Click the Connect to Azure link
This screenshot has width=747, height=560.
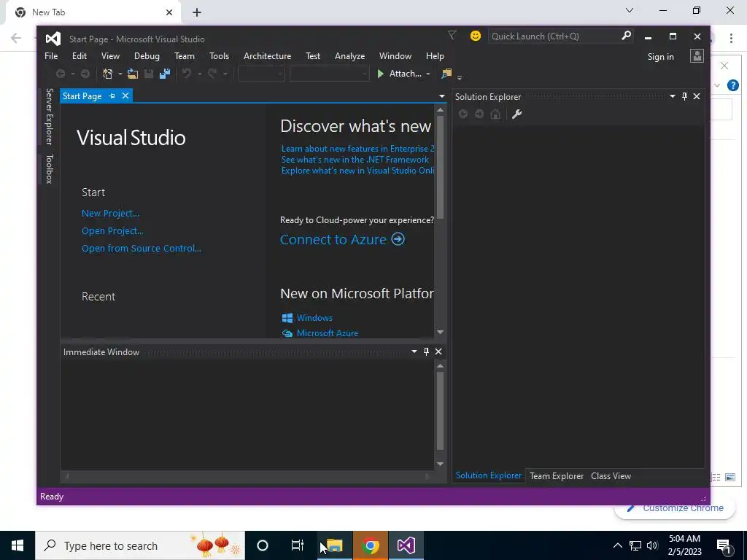tap(333, 239)
